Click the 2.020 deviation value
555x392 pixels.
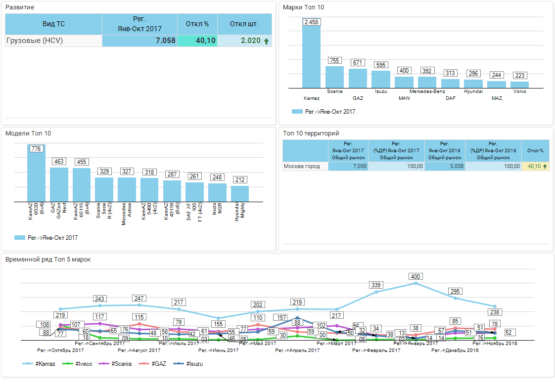tap(251, 41)
